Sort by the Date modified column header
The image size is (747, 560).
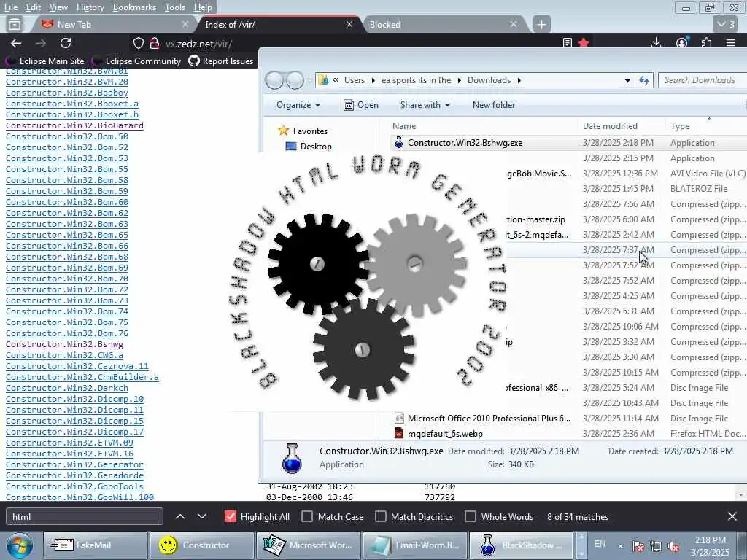(610, 125)
